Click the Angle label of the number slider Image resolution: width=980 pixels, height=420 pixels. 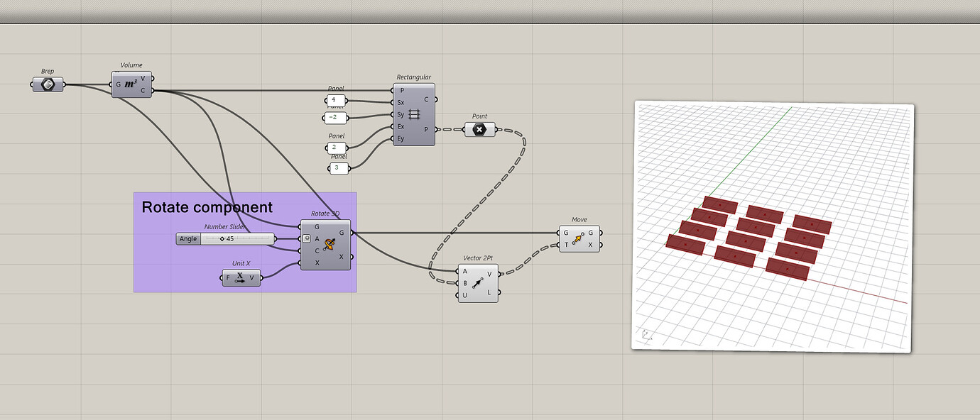188,238
